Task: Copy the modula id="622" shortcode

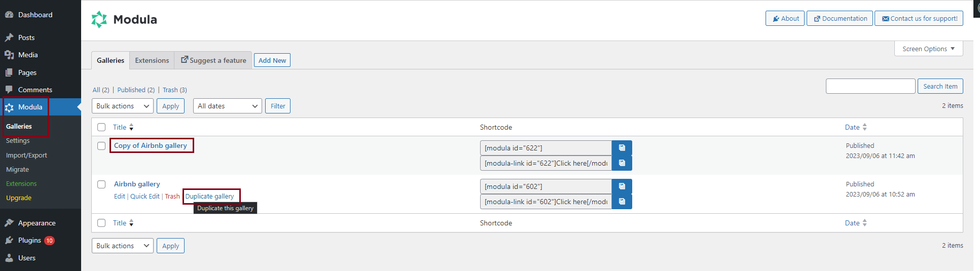Action: pos(622,148)
